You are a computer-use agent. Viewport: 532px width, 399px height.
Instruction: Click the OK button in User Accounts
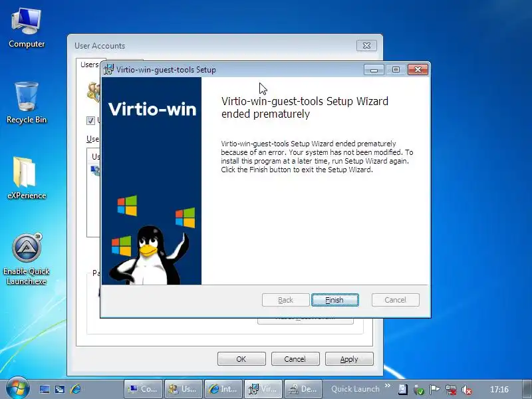(x=241, y=359)
